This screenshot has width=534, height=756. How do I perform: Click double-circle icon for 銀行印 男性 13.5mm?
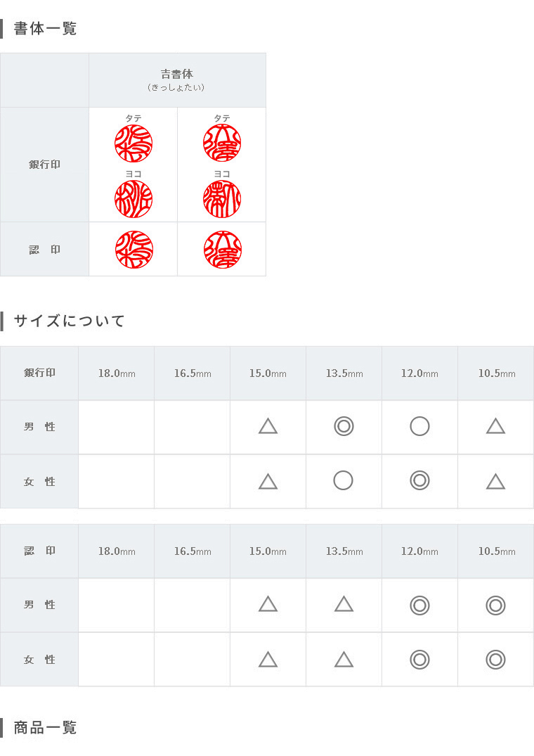tap(344, 426)
